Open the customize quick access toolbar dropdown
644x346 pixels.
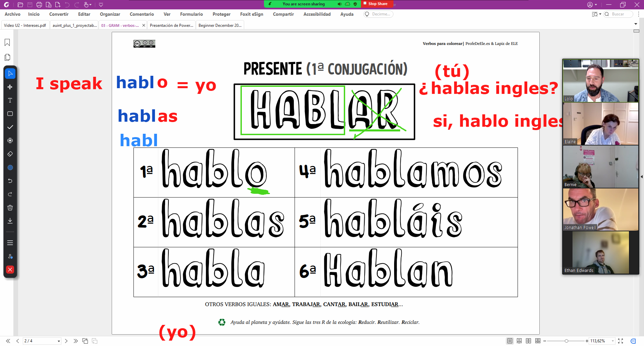pyautogui.click(x=101, y=5)
